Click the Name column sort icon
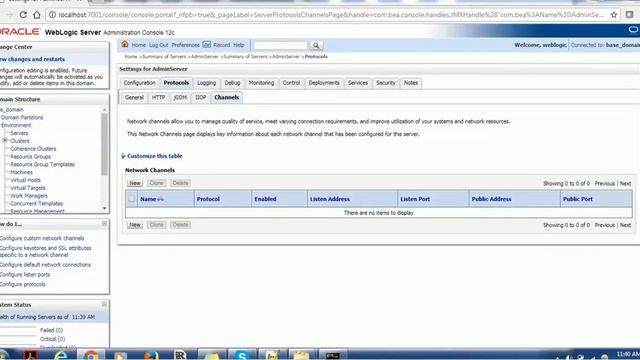This screenshot has height=360, width=640. point(160,199)
